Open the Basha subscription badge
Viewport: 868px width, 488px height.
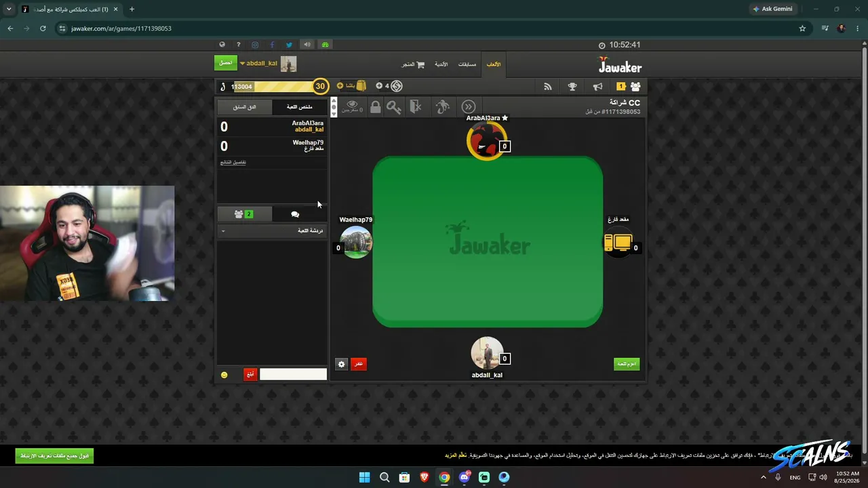click(x=352, y=85)
